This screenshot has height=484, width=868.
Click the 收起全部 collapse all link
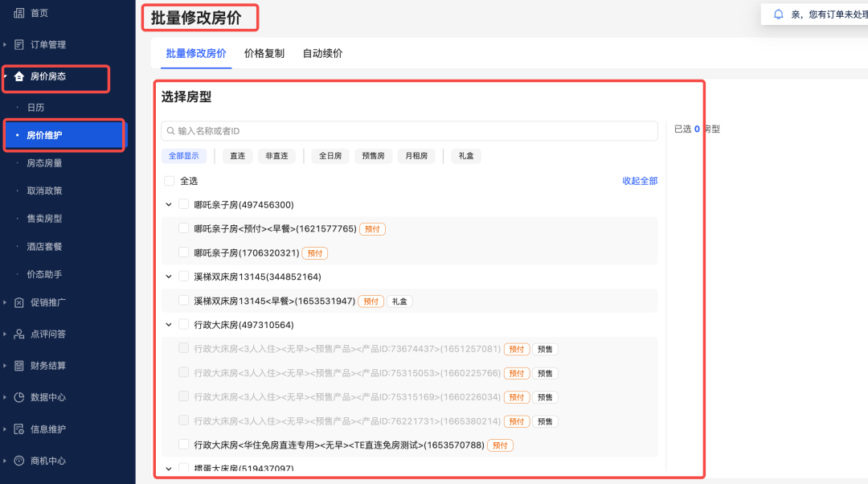[x=640, y=181]
